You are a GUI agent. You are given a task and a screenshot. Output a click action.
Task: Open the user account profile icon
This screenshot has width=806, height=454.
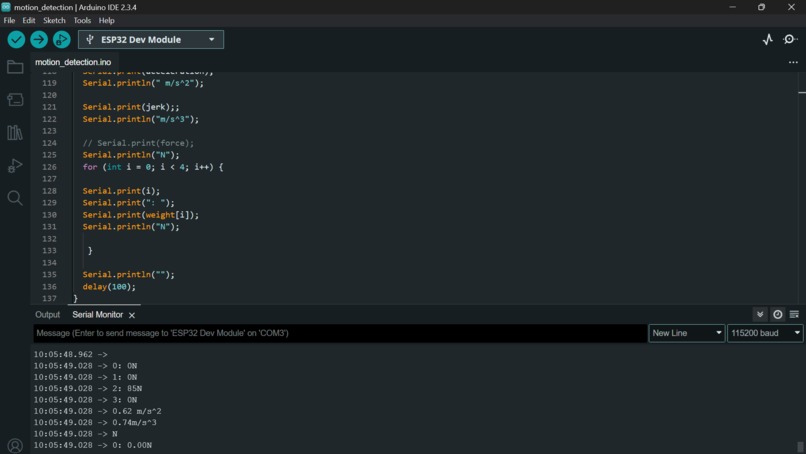[15, 445]
